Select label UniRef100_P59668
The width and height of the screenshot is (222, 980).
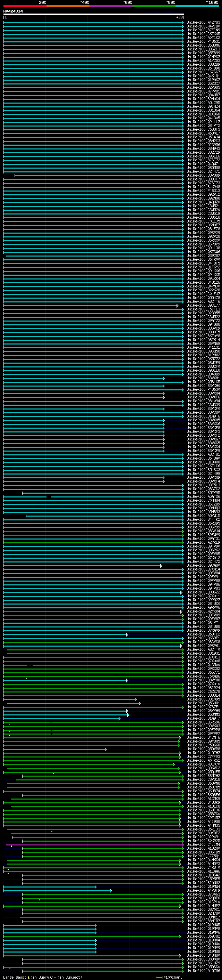pyautogui.click(x=203, y=745)
